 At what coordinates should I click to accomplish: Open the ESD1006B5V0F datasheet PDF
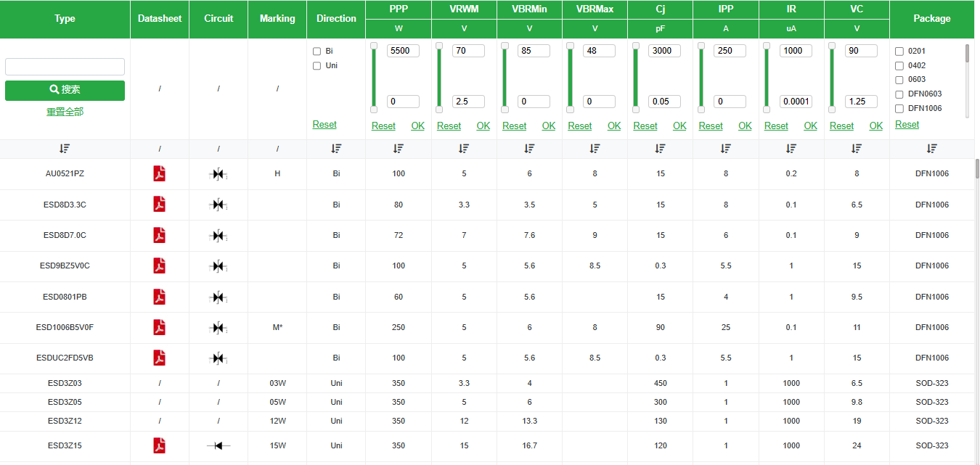coord(159,327)
